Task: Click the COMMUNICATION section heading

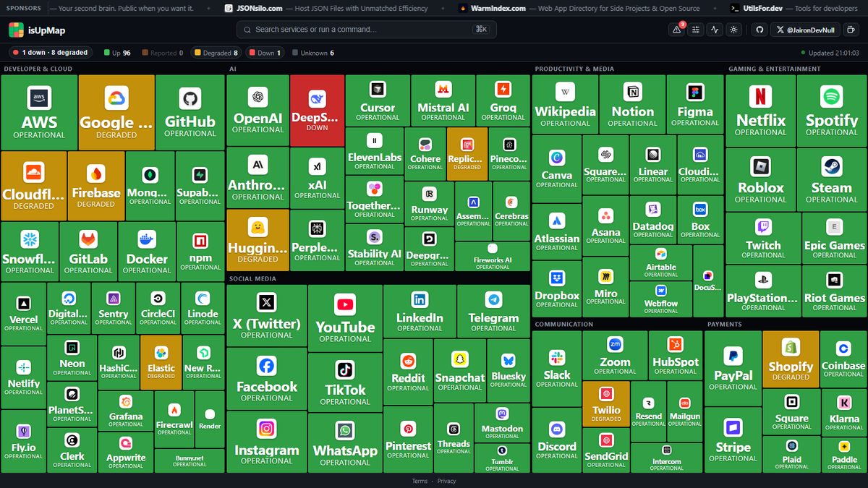Action: 564,325
